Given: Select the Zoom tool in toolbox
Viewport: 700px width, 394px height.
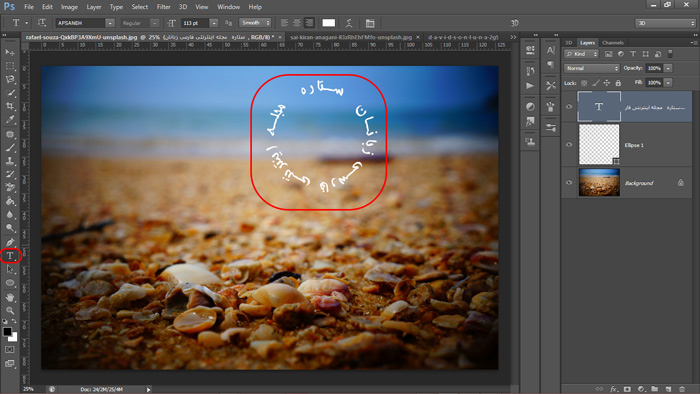Looking at the screenshot, I should [x=10, y=310].
